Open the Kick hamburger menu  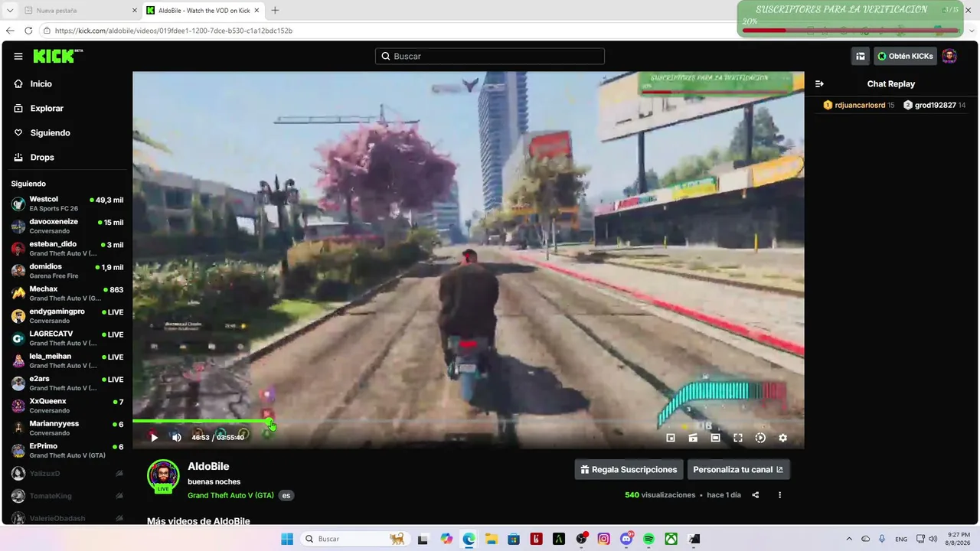click(18, 56)
